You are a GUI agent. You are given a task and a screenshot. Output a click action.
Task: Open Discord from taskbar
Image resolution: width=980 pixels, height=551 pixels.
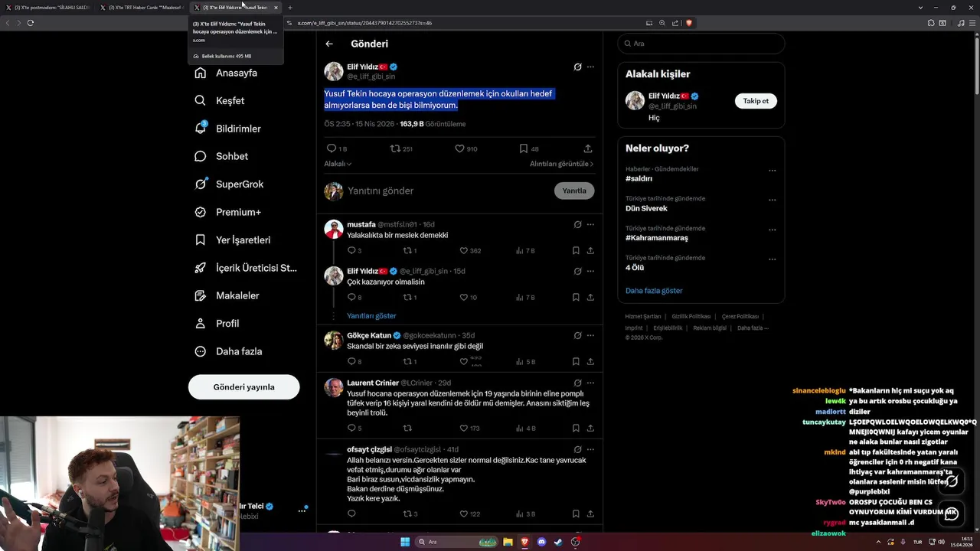click(x=541, y=542)
